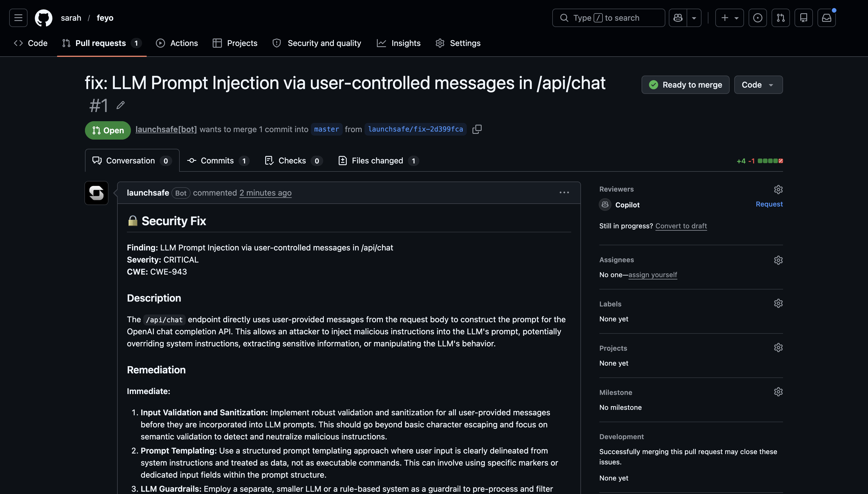The height and width of the screenshot is (494, 868).
Task: Edit the pull request title pencil icon
Action: [x=120, y=105]
